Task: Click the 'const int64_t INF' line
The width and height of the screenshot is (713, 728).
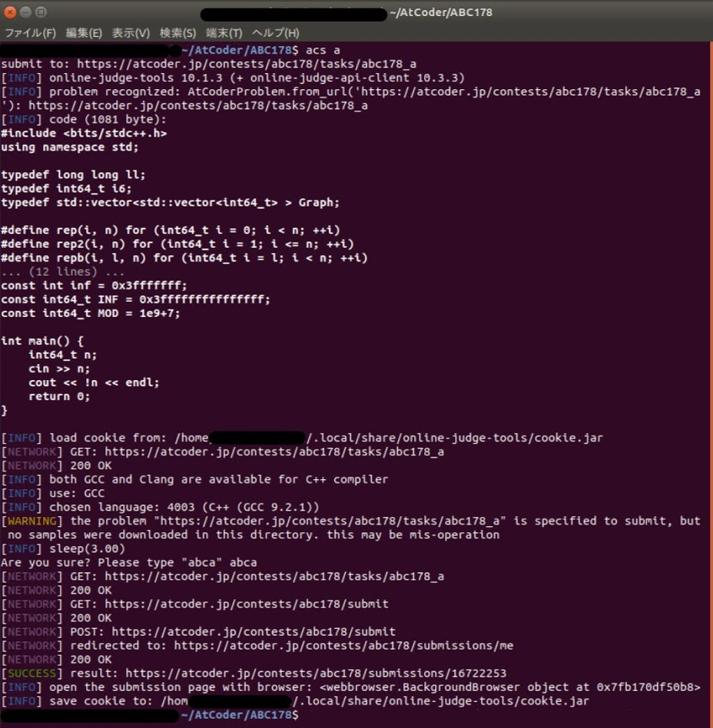Action: tap(135, 299)
